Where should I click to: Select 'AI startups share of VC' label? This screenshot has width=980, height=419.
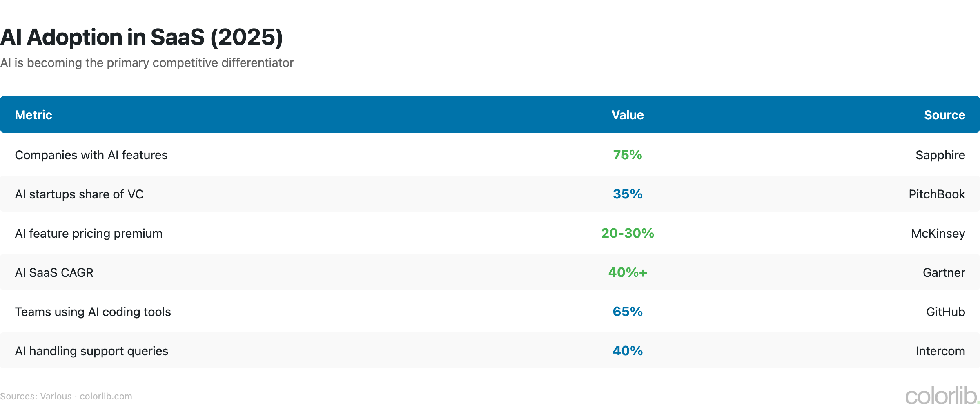pos(79,194)
